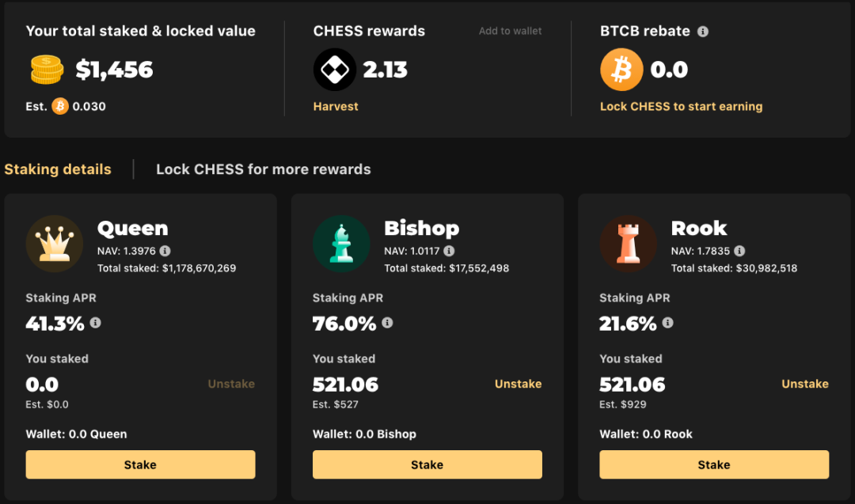
Task: Open Lock CHESS for more rewards tab
Action: [x=264, y=169]
